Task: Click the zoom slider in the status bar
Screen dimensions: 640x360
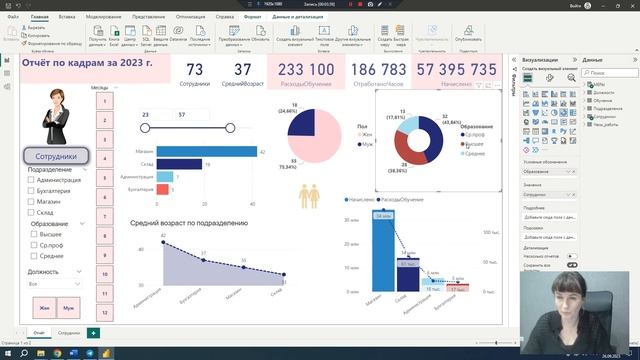Action: (496, 343)
